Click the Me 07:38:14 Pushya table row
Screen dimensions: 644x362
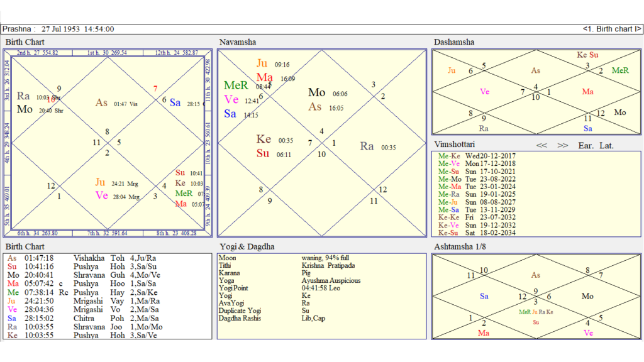[82, 292]
